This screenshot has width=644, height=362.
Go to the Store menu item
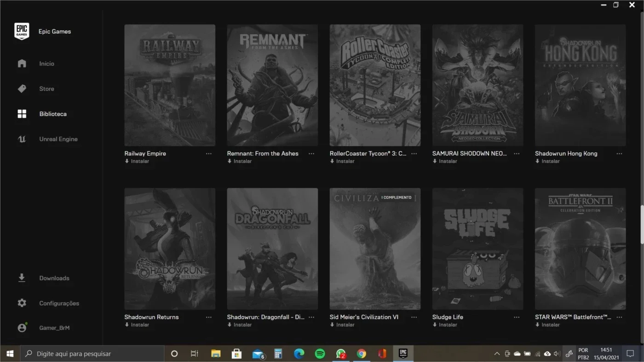[46, 89]
